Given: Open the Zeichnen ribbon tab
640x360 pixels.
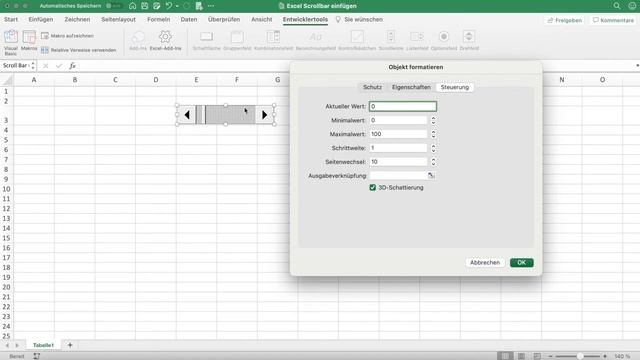Looking at the screenshot, I should [77, 19].
